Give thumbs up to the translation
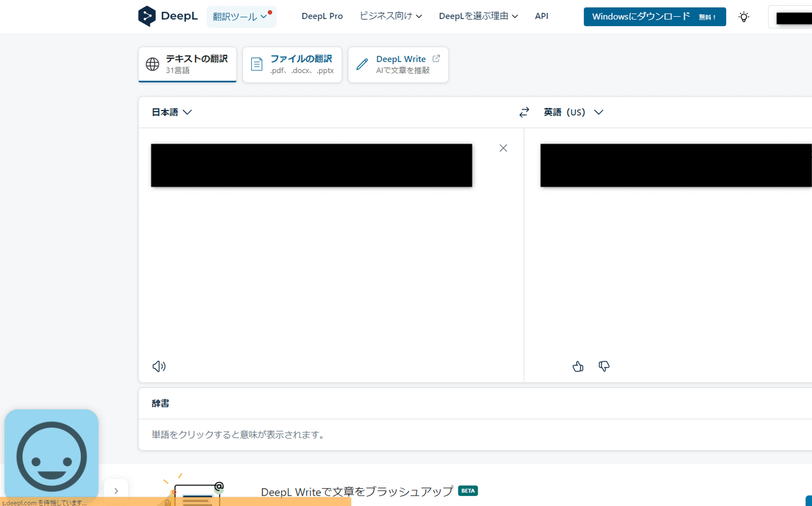The image size is (812, 506). [x=578, y=366]
